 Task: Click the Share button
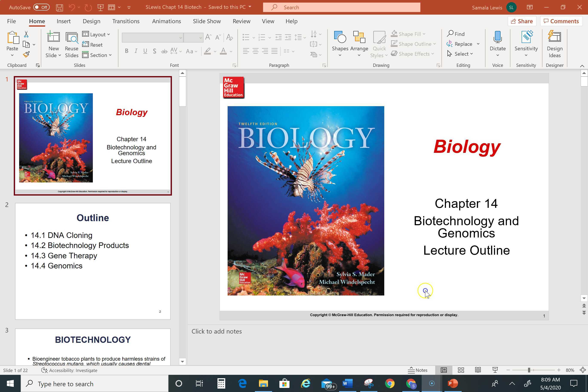pos(522,21)
